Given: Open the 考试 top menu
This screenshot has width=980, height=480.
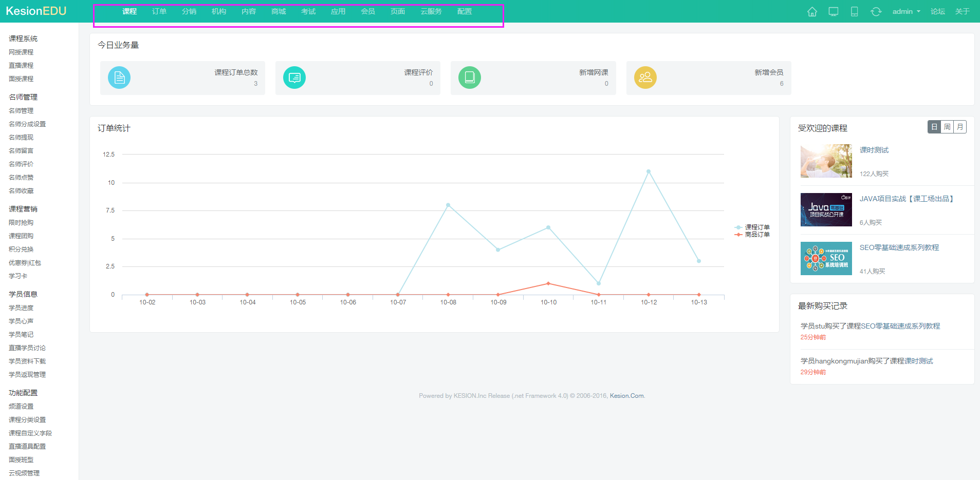Looking at the screenshot, I should tap(308, 11).
